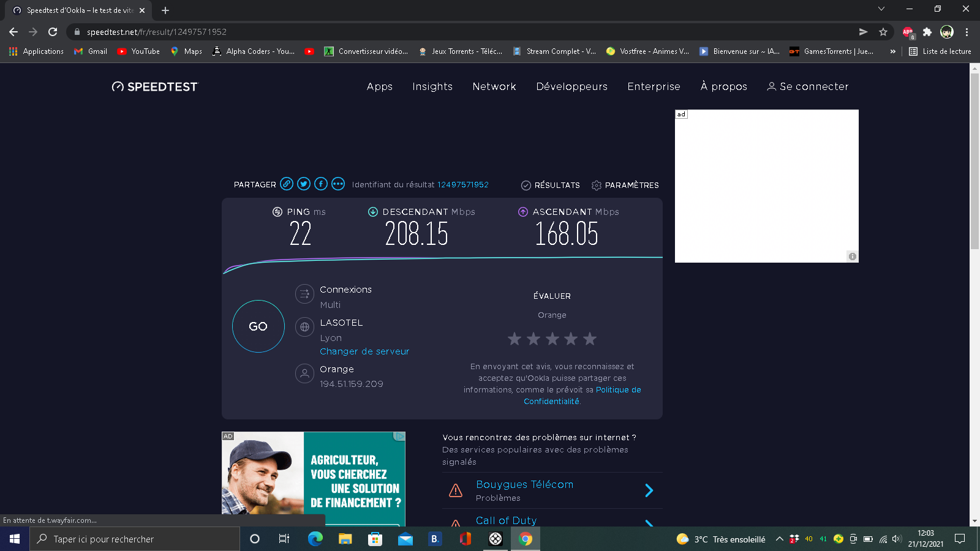Viewport: 980px width, 551px height.
Task: Copy result link via share link icon
Action: [x=287, y=184]
